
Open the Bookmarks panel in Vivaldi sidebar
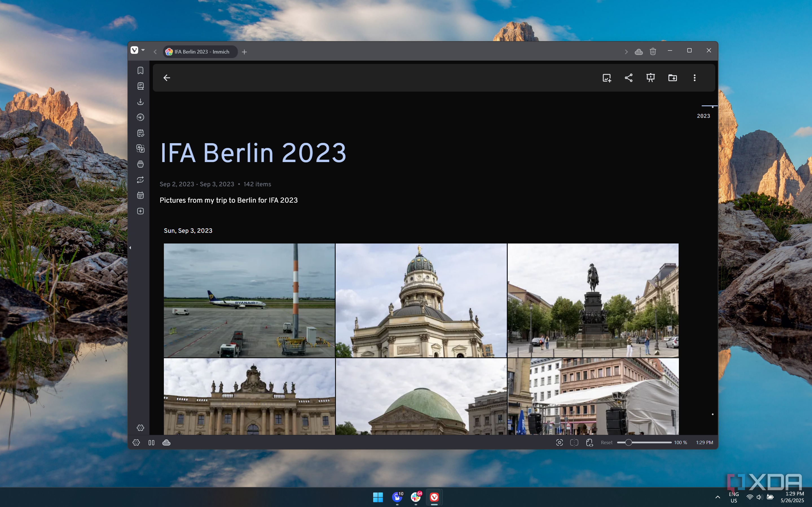(x=140, y=70)
